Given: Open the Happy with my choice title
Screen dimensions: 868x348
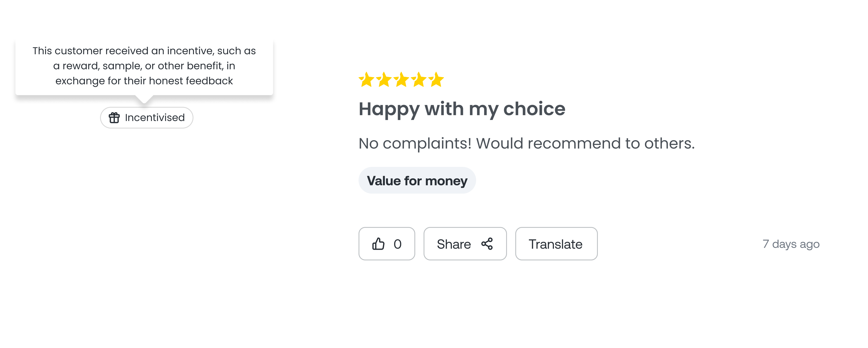Looking at the screenshot, I should (x=462, y=109).
